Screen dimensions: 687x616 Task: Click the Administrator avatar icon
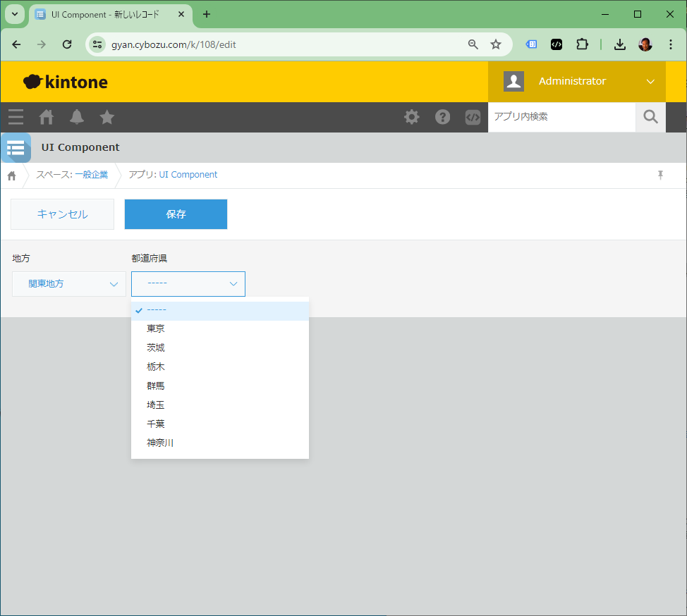[x=513, y=82]
